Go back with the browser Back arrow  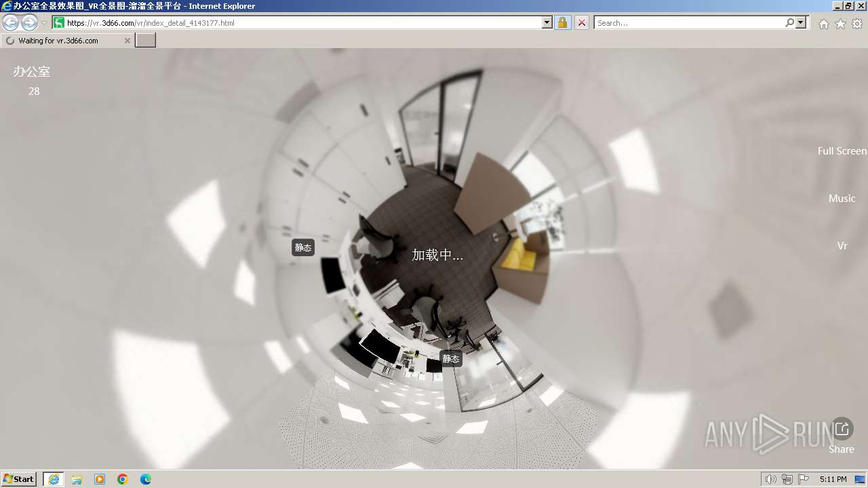point(10,23)
